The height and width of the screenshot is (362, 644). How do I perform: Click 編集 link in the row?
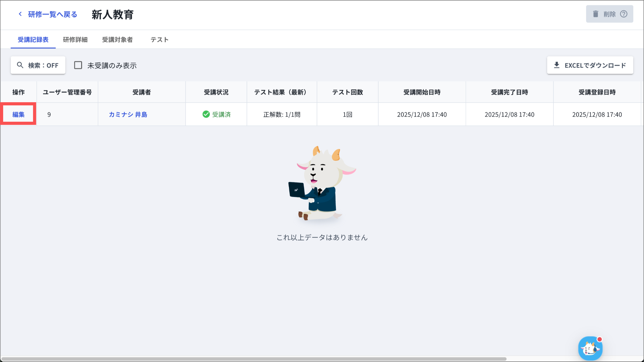[19, 114]
